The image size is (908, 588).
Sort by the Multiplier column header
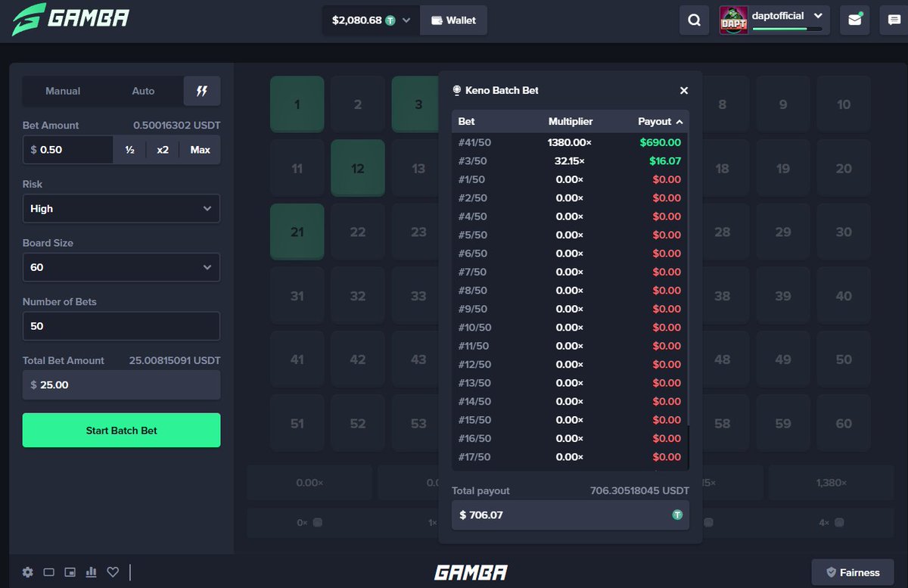click(571, 122)
